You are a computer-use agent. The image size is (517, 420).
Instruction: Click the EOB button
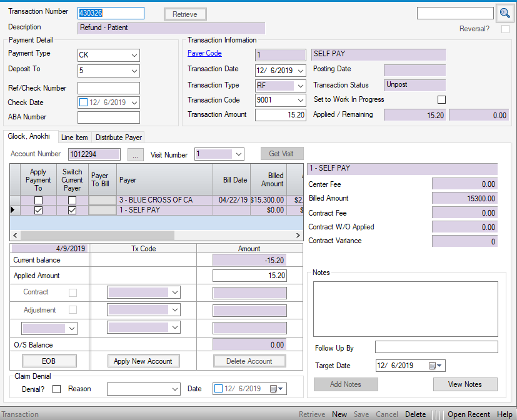[x=49, y=361]
